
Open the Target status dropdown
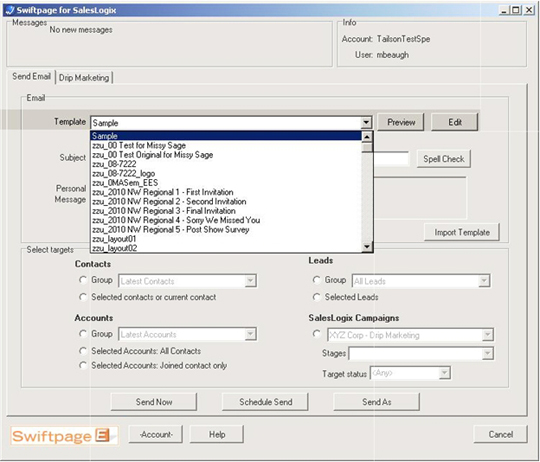(444, 373)
